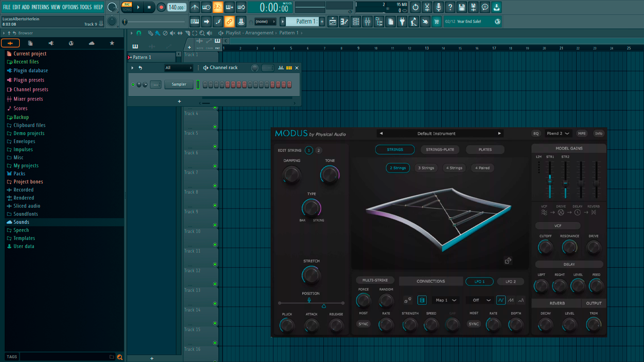644x362 pixels.
Task: Open the browser cloud tab icon
Action: pos(91,43)
